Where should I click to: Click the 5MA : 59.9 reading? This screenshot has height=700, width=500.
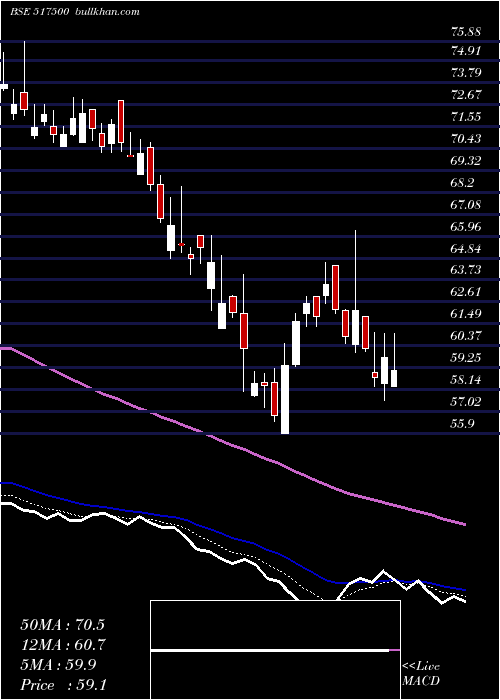tap(58, 665)
